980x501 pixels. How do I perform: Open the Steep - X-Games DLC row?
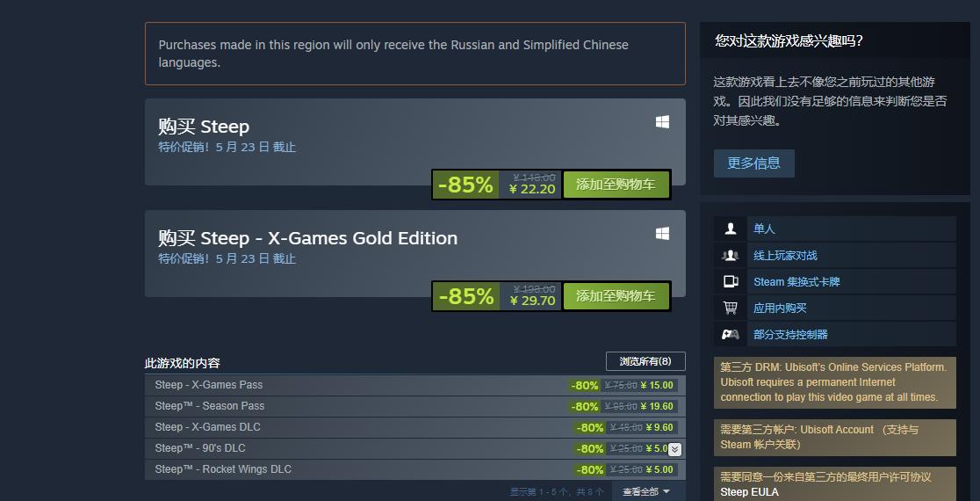click(x=415, y=427)
